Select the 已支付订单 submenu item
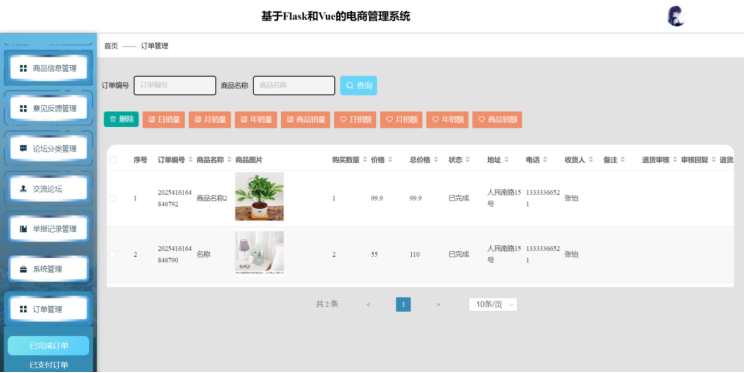The image size is (744, 373). (x=48, y=365)
